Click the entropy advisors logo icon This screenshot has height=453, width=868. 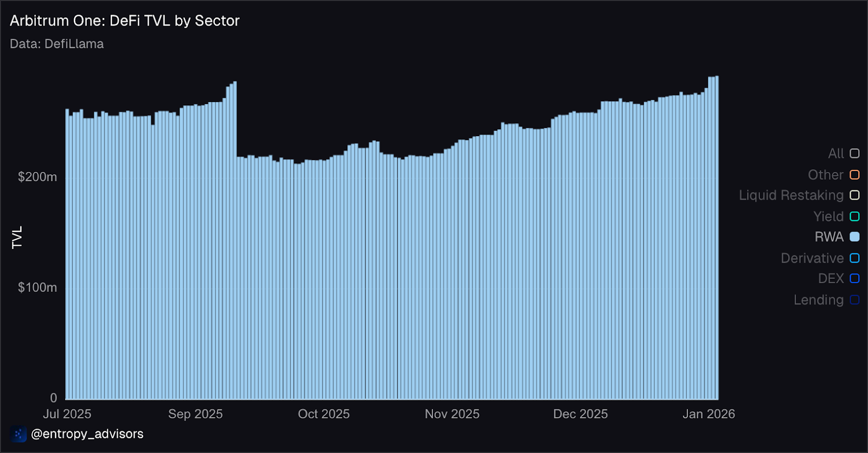pyautogui.click(x=18, y=434)
